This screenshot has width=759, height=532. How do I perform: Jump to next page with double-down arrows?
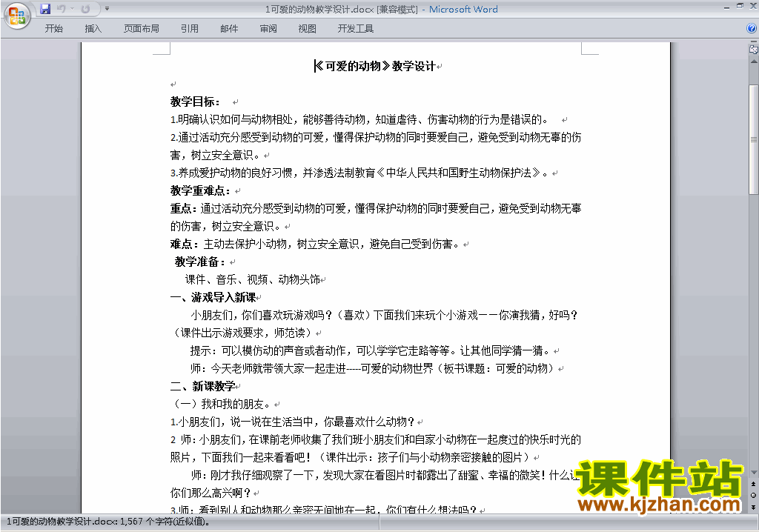point(753,507)
